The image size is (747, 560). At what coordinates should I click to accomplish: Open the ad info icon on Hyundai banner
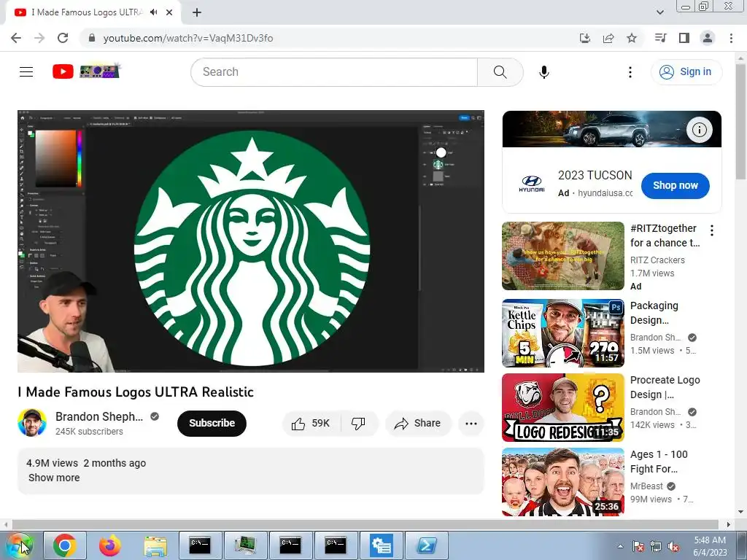click(x=699, y=130)
